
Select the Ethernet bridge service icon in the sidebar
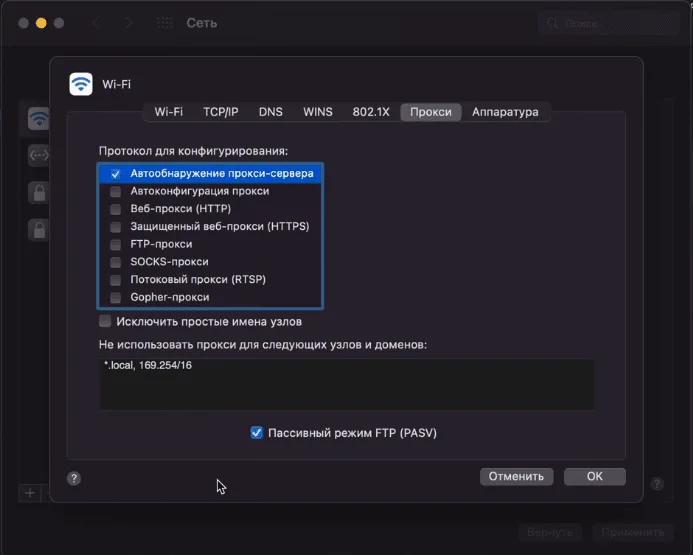pos(39,155)
